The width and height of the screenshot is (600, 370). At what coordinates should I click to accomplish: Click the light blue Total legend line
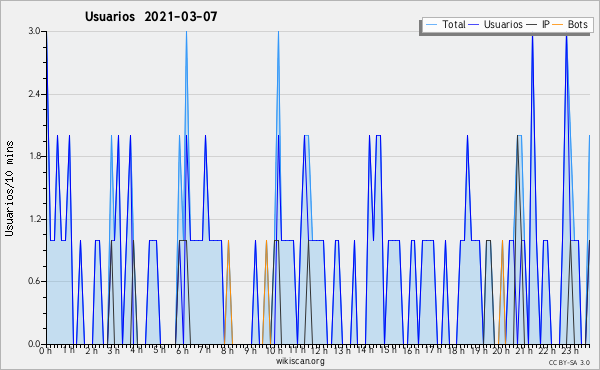(431, 25)
